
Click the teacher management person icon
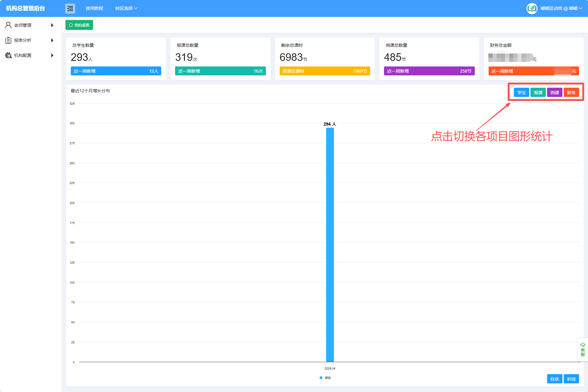[8, 25]
